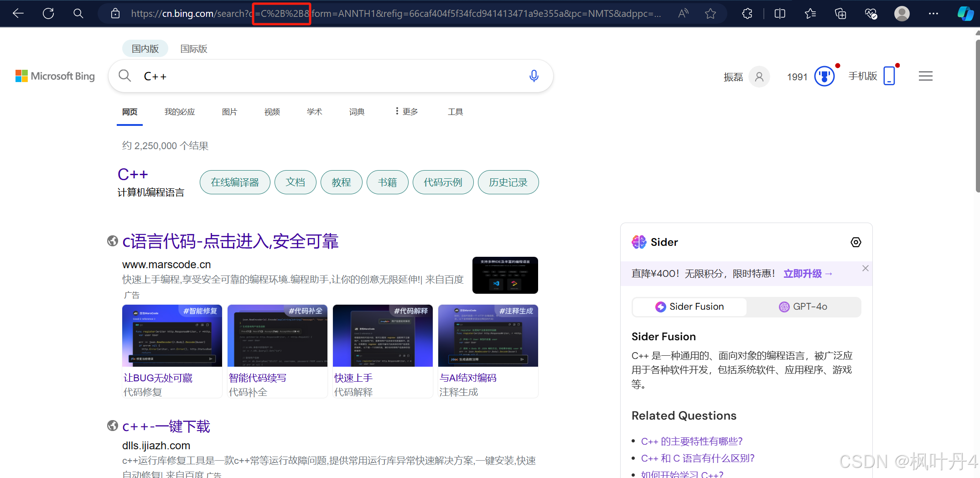Open the Collections icon

coord(840,14)
